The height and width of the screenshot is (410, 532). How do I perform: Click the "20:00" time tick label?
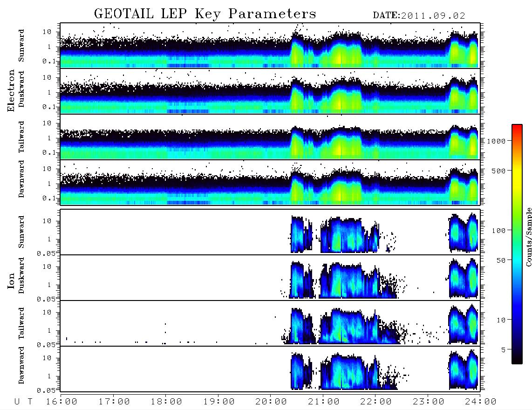[x=271, y=402]
